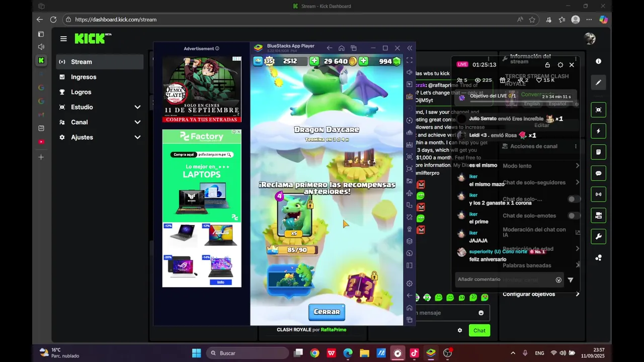644x362 pixels.
Task: Click the green Chat send button
Action: [479, 330]
